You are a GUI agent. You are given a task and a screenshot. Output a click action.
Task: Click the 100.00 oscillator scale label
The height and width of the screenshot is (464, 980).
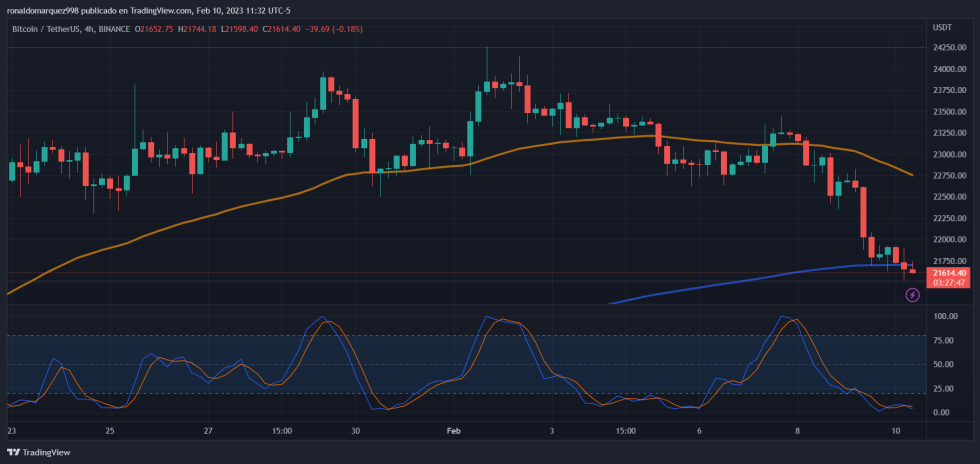[946, 317]
